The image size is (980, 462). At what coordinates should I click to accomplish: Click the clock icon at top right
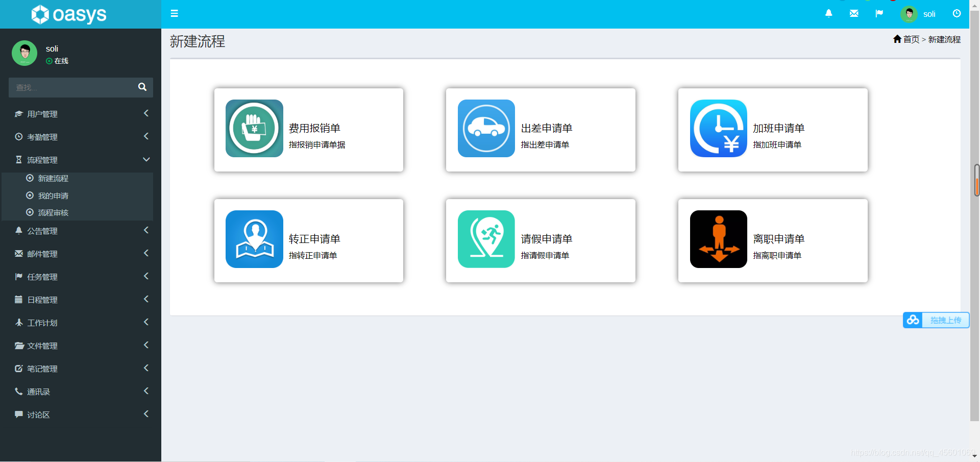[x=957, y=13]
